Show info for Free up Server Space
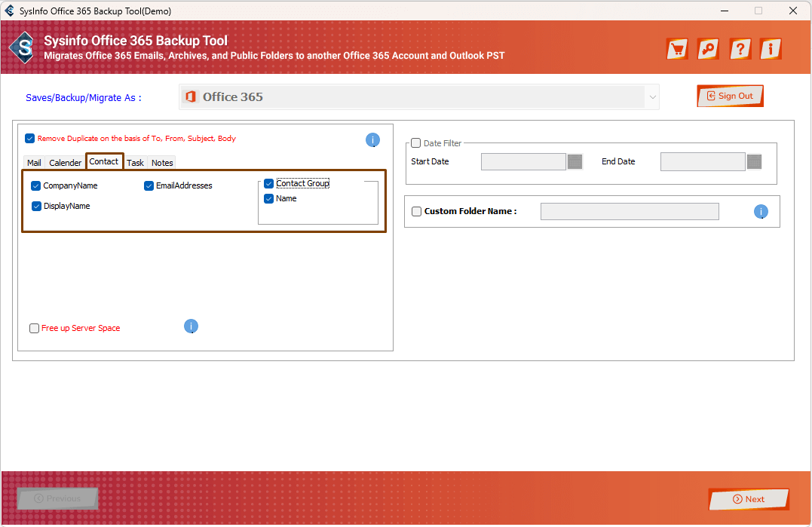The height and width of the screenshot is (527, 812). pos(191,326)
